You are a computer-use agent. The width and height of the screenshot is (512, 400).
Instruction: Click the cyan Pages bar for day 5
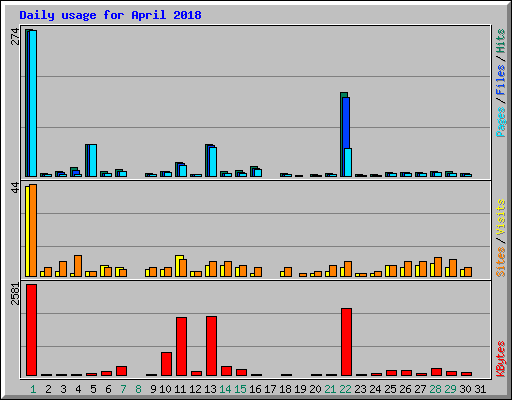click(93, 160)
